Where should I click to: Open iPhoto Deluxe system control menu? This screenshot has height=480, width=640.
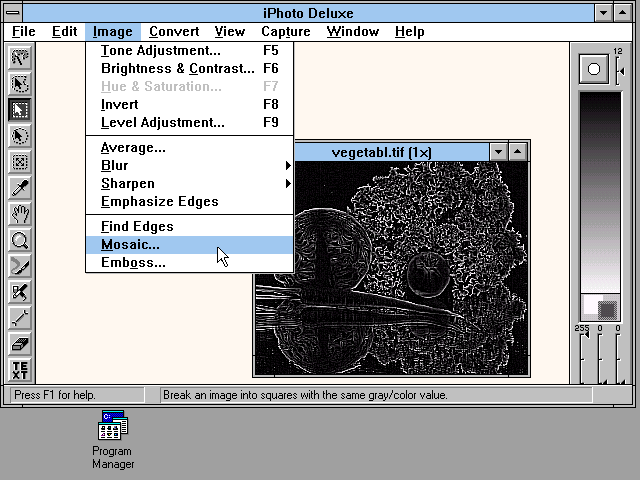pos(13,13)
